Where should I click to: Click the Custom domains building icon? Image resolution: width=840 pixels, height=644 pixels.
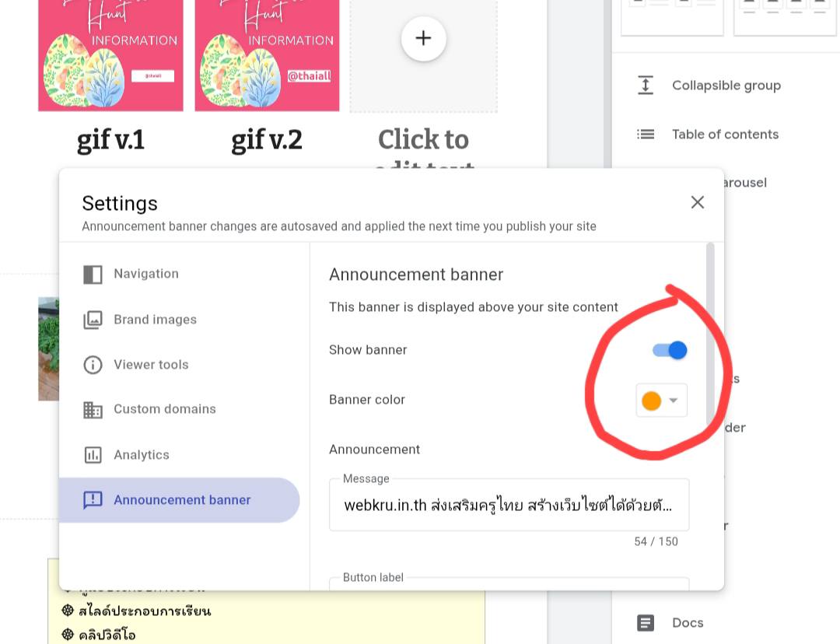tap(93, 410)
